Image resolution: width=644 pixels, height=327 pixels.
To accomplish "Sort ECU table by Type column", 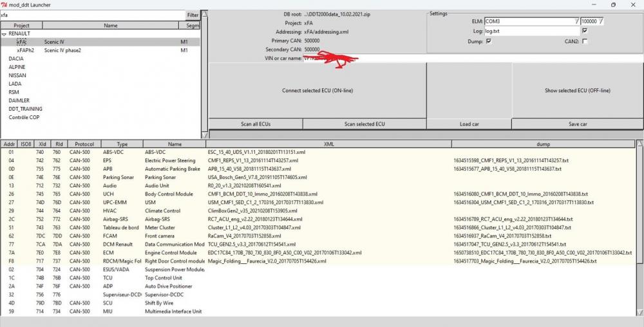I will pos(122,144).
